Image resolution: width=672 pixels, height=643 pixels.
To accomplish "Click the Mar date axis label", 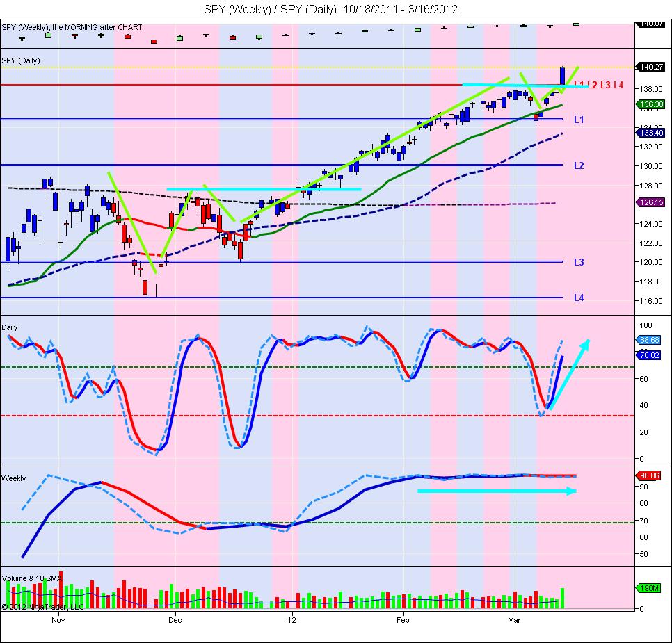I will [514, 620].
